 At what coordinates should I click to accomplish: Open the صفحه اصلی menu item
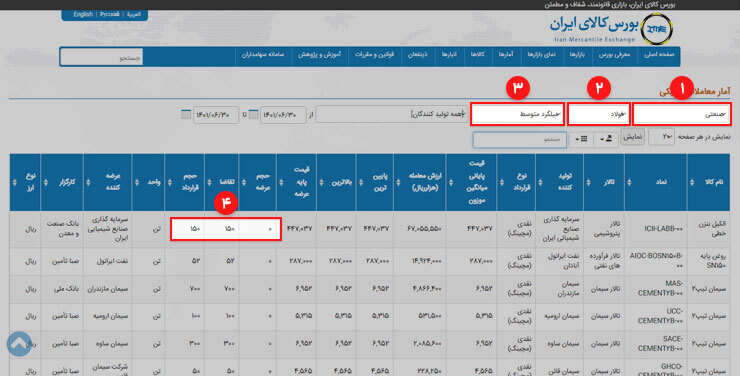(659, 55)
